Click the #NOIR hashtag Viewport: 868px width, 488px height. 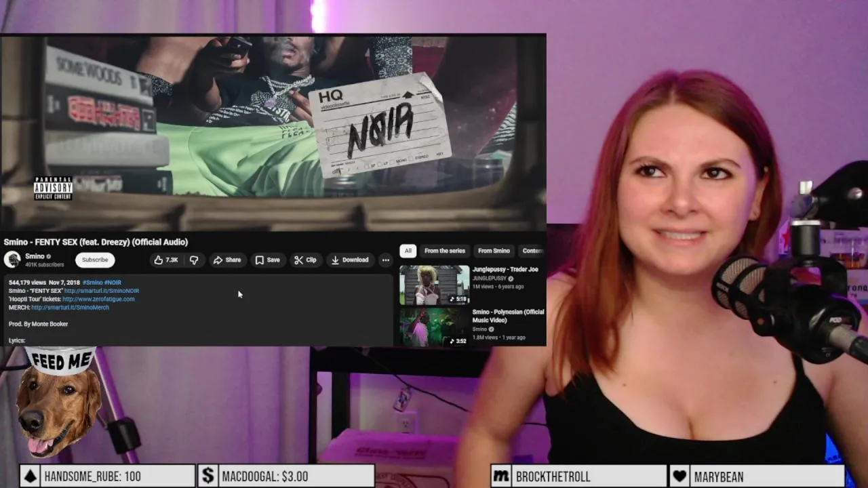(113, 283)
